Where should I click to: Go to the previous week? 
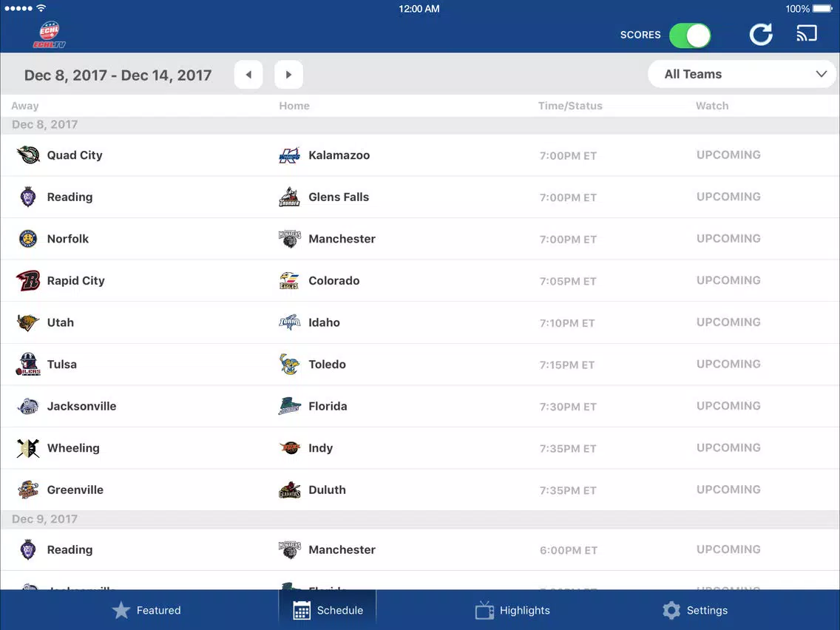(x=248, y=75)
